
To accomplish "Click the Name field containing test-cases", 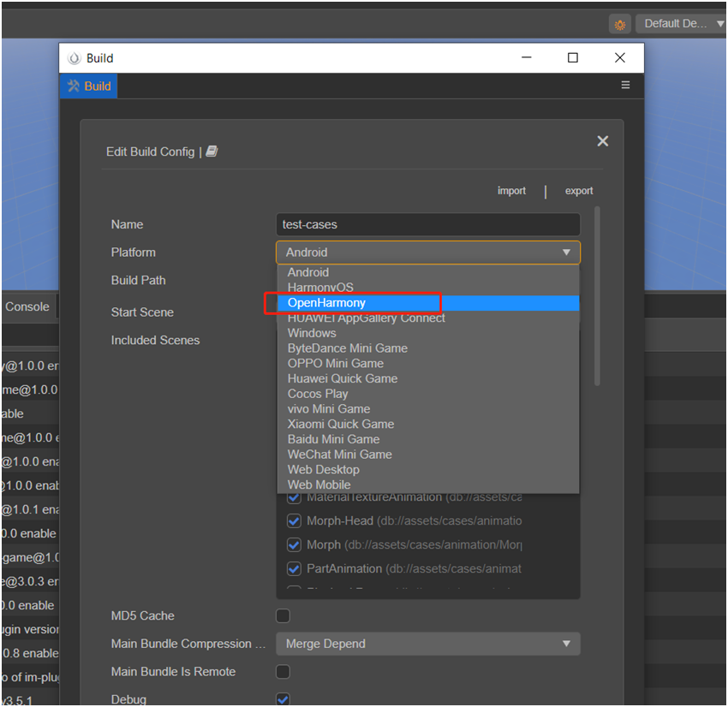I will 428,224.
